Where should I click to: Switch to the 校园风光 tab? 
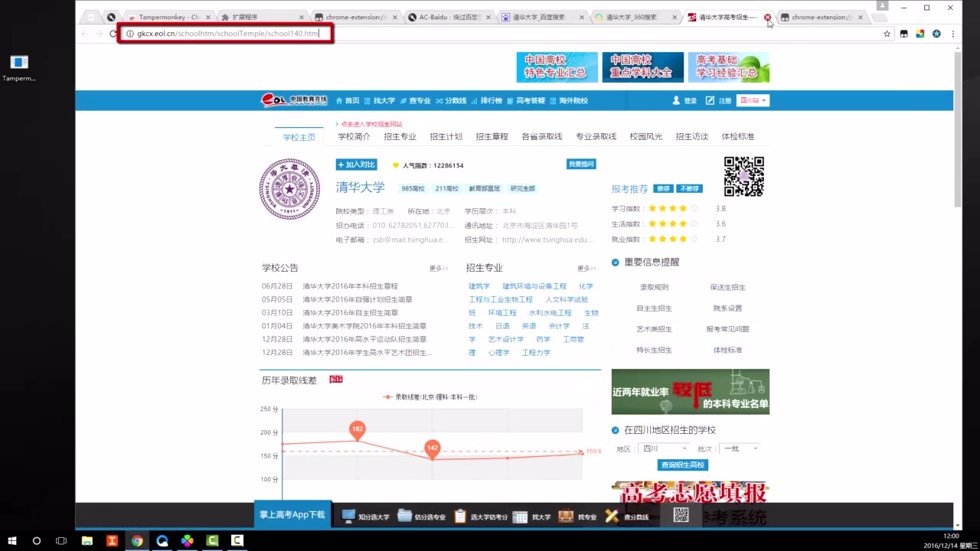point(645,136)
